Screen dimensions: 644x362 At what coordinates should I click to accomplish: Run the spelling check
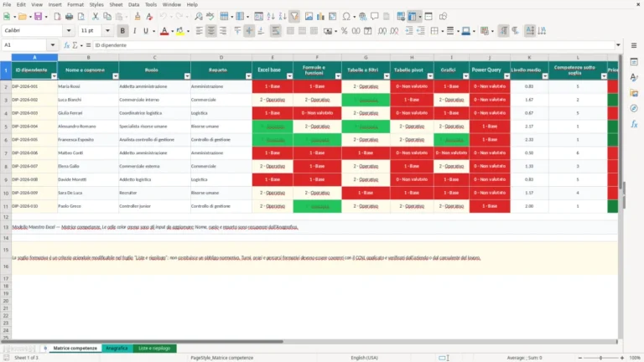pos(210,17)
